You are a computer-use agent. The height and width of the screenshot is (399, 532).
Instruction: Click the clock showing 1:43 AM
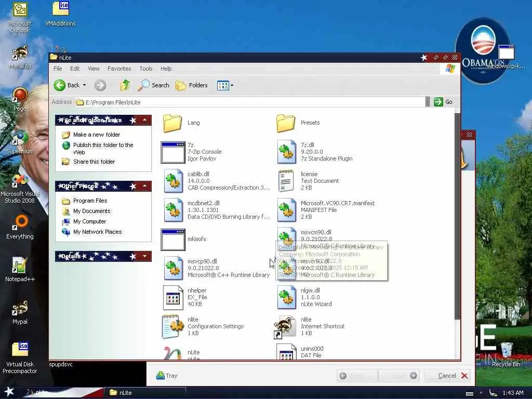513,393
